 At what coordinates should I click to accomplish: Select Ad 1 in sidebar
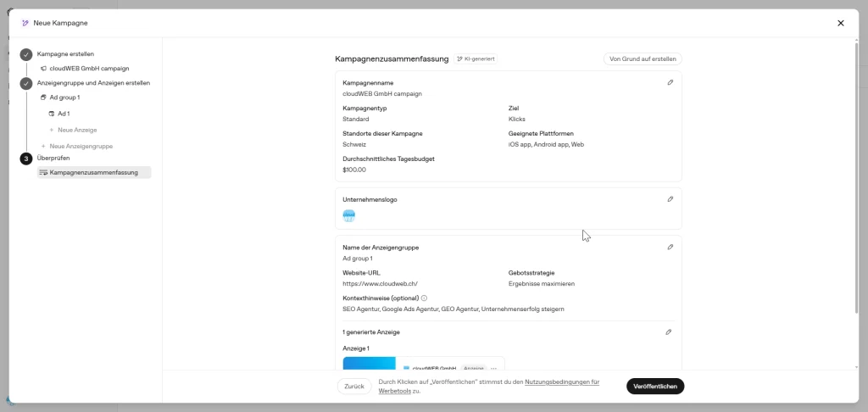coord(64,114)
